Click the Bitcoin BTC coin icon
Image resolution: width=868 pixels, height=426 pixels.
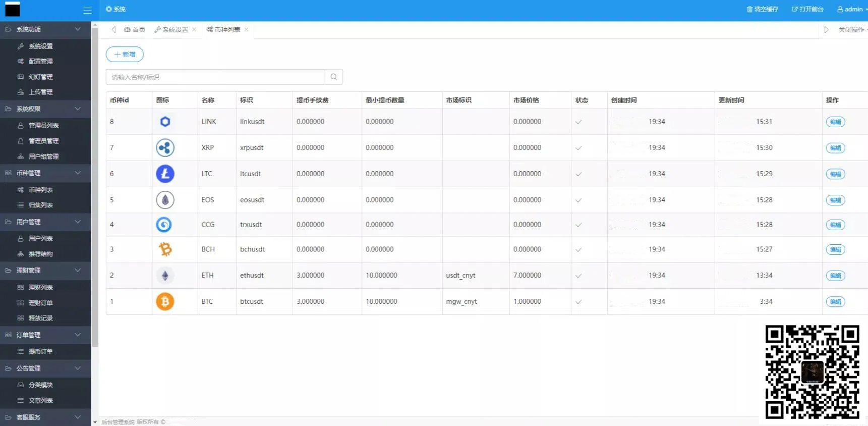point(165,302)
